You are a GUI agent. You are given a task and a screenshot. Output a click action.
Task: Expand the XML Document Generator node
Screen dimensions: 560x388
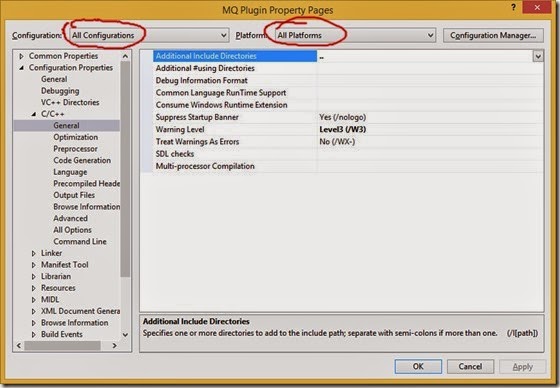click(34, 311)
